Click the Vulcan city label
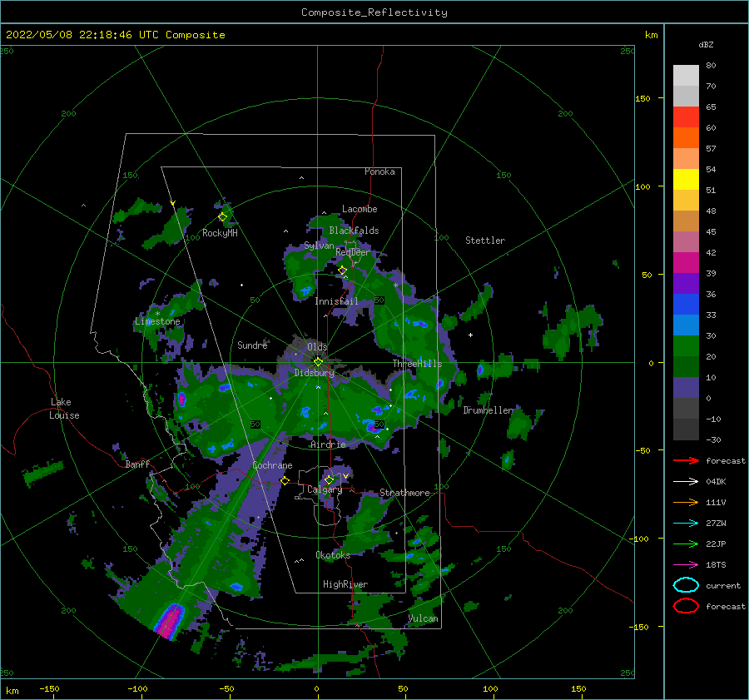The image size is (749, 700). pos(423,618)
